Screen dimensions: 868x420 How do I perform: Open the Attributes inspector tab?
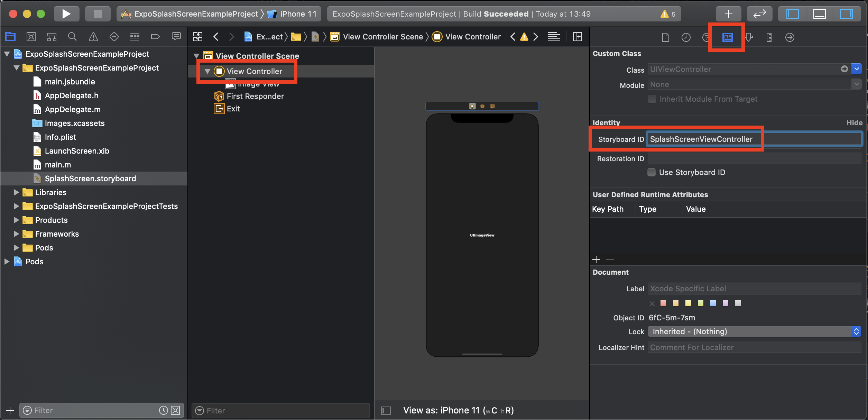749,37
